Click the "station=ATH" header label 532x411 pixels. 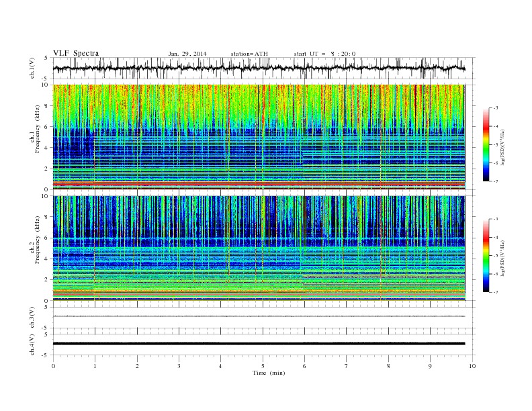coord(249,54)
